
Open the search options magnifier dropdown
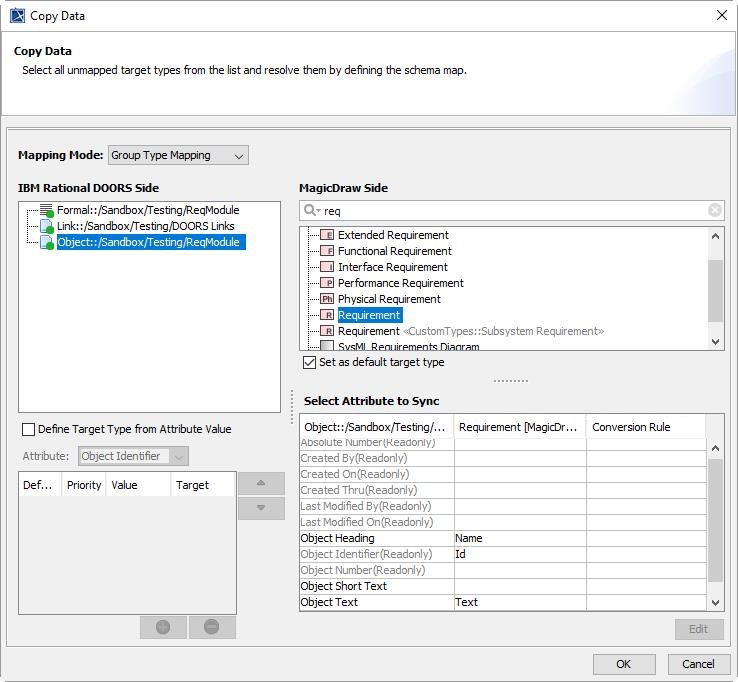point(311,211)
